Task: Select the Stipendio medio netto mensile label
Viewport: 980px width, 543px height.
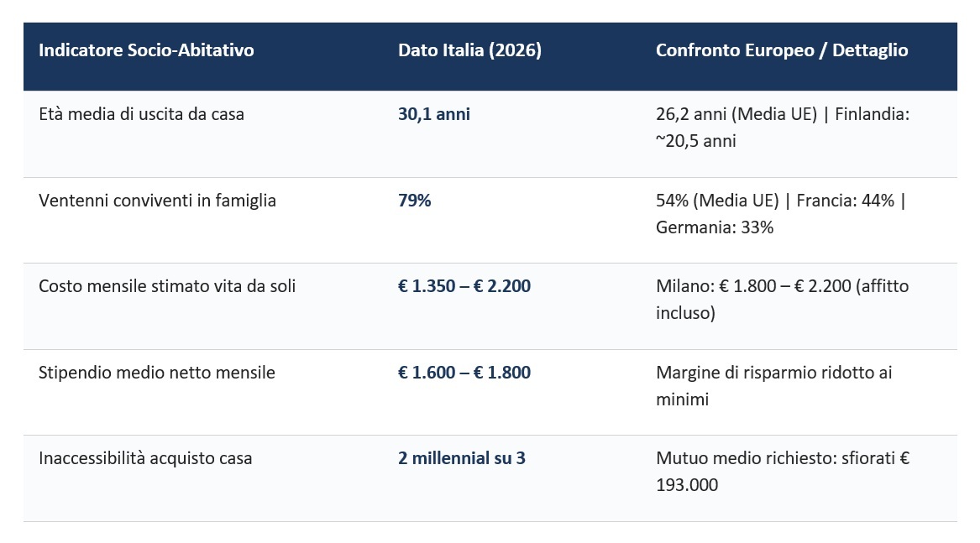Action: coord(156,373)
